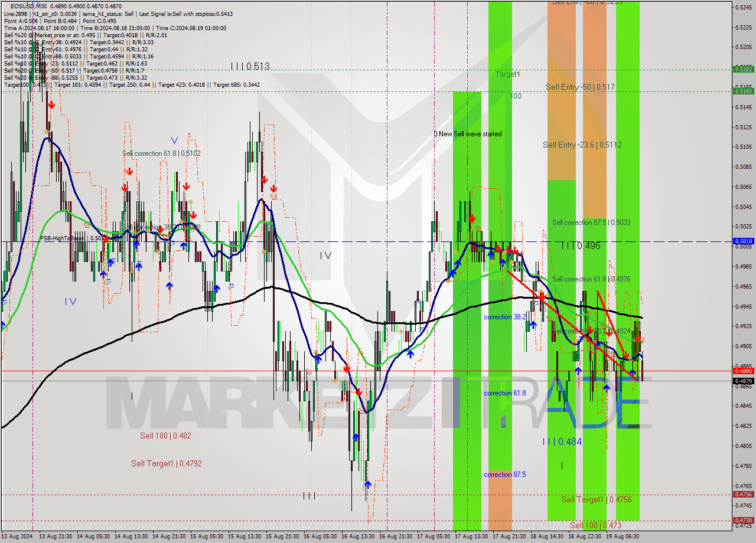The width and height of the screenshot is (756, 543).
Task: Select the green 0.5182 price tag
Action: (743, 69)
